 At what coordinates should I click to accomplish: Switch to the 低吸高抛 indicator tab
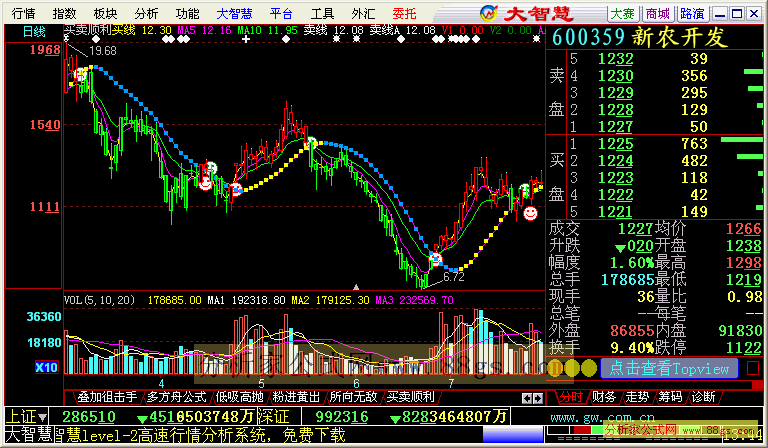point(240,397)
